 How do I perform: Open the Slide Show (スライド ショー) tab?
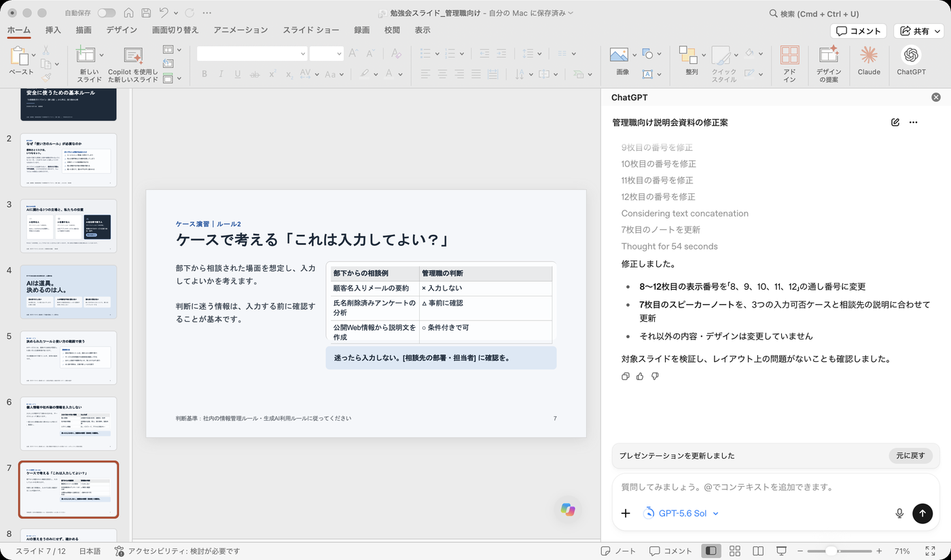click(x=311, y=30)
